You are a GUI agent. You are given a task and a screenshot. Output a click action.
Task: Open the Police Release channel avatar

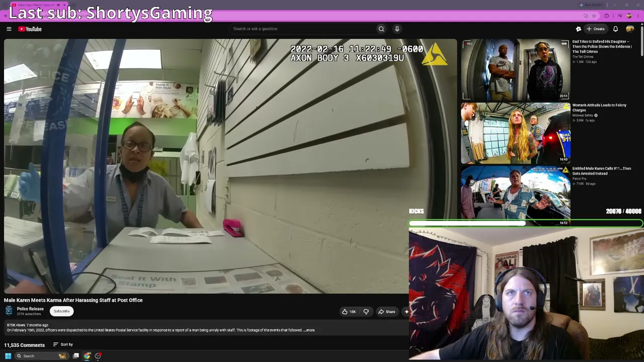[9, 311]
